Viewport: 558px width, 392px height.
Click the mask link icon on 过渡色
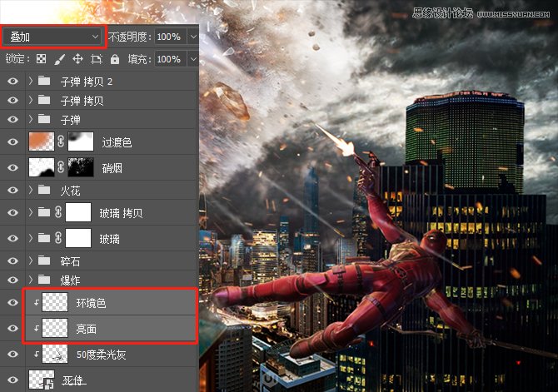click(61, 141)
